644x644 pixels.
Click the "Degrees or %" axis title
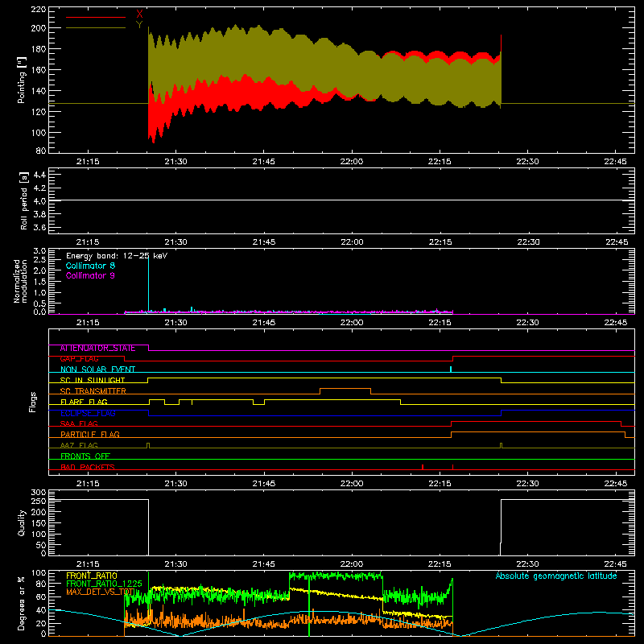[x=22, y=603]
